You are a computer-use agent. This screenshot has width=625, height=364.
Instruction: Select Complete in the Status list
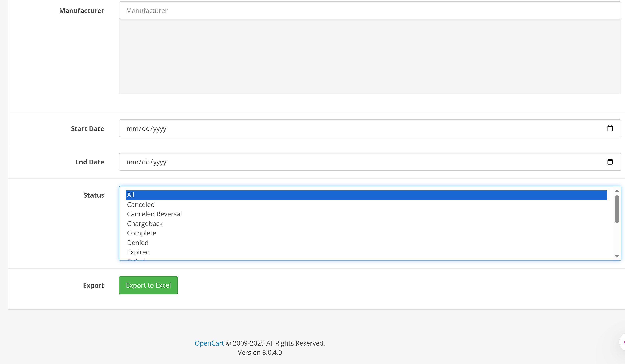(x=141, y=233)
